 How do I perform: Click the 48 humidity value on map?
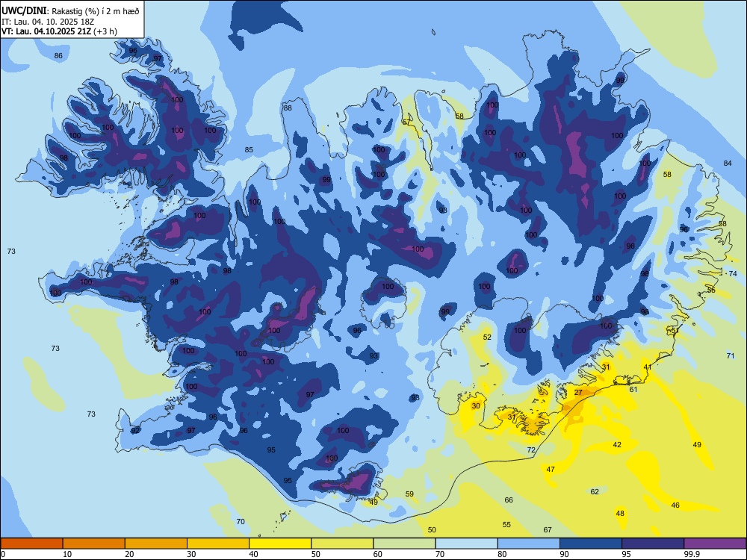click(620, 514)
